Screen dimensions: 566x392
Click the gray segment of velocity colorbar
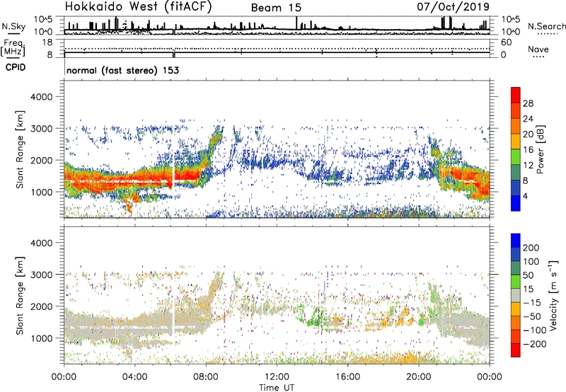click(516, 295)
